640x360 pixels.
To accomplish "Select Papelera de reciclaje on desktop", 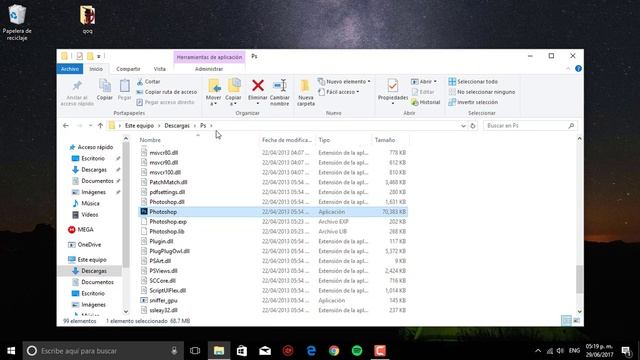I will pos(17,22).
